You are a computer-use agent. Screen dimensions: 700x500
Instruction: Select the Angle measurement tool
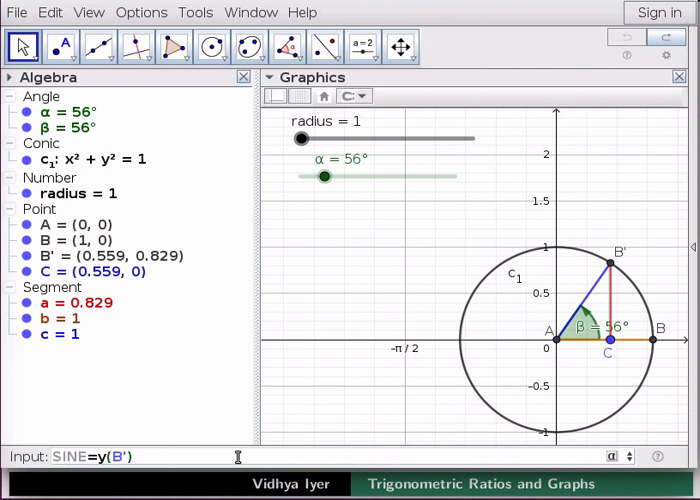point(288,46)
